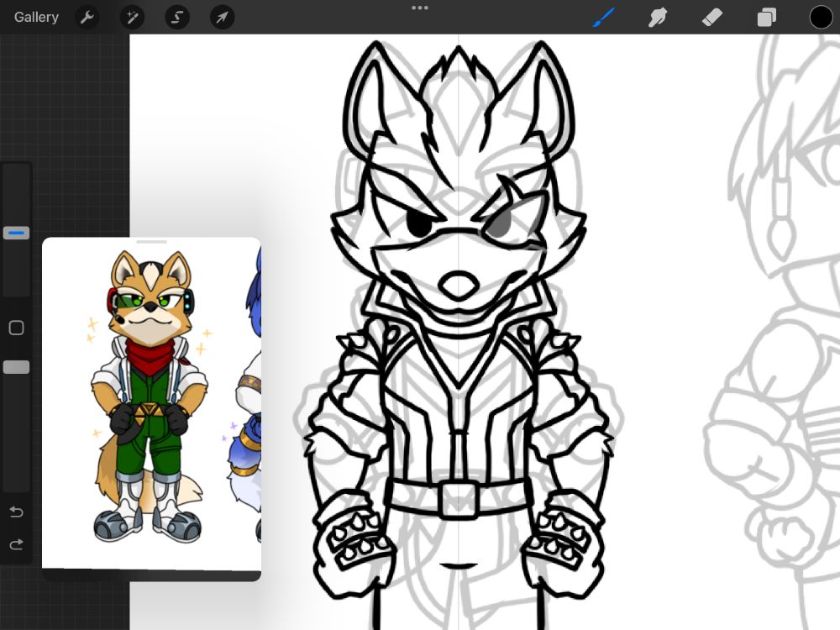This screenshot has height=630, width=840.
Task: Select the Brush tool
Action: tap(604, 17)
